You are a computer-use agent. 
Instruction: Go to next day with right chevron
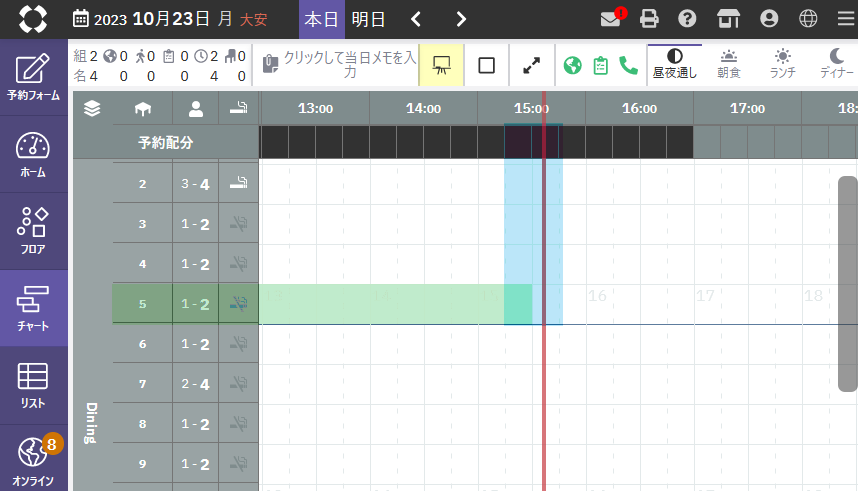(461, 19)
